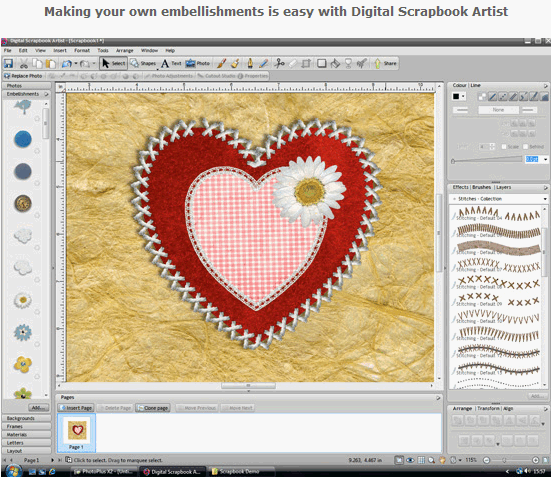Switch to the Effects tab

point(460,187)
